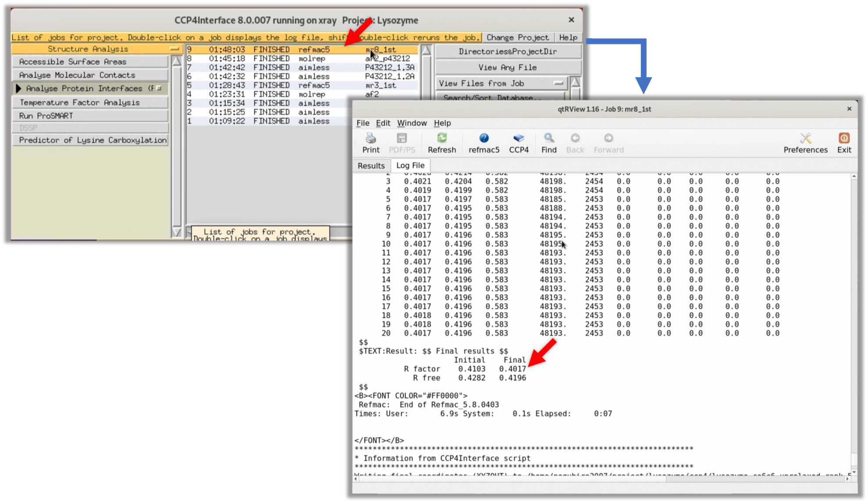Open the Find magnifier tool
The width and height of the screenshot is (868, 503).
pyautogui.click(x=548, y=139)
